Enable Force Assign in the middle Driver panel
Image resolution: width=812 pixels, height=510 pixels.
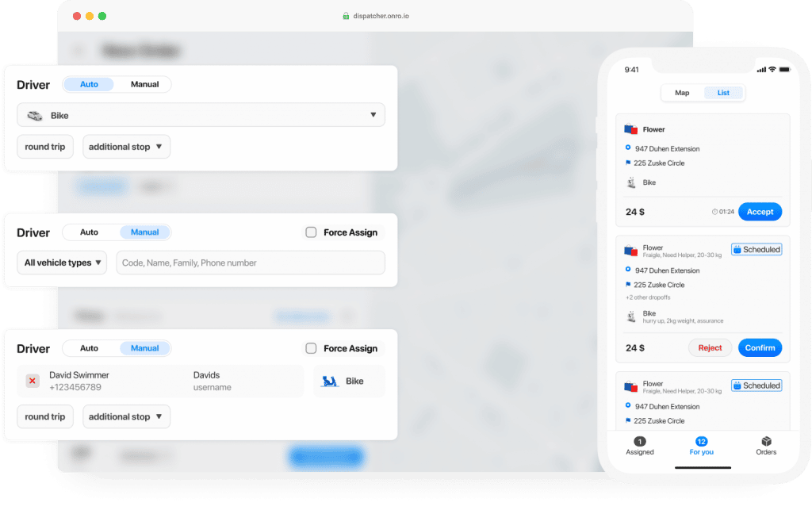click(x=310, y=232)
